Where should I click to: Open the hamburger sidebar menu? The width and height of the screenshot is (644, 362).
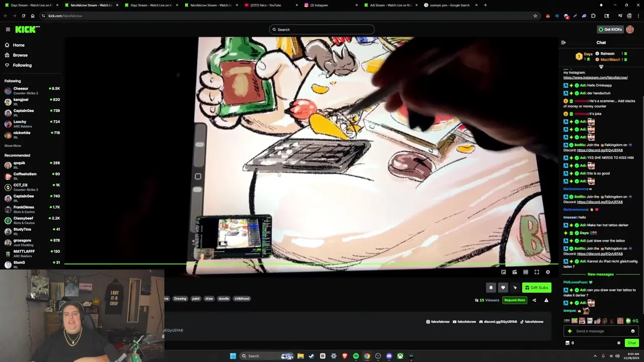coord(8,30)
